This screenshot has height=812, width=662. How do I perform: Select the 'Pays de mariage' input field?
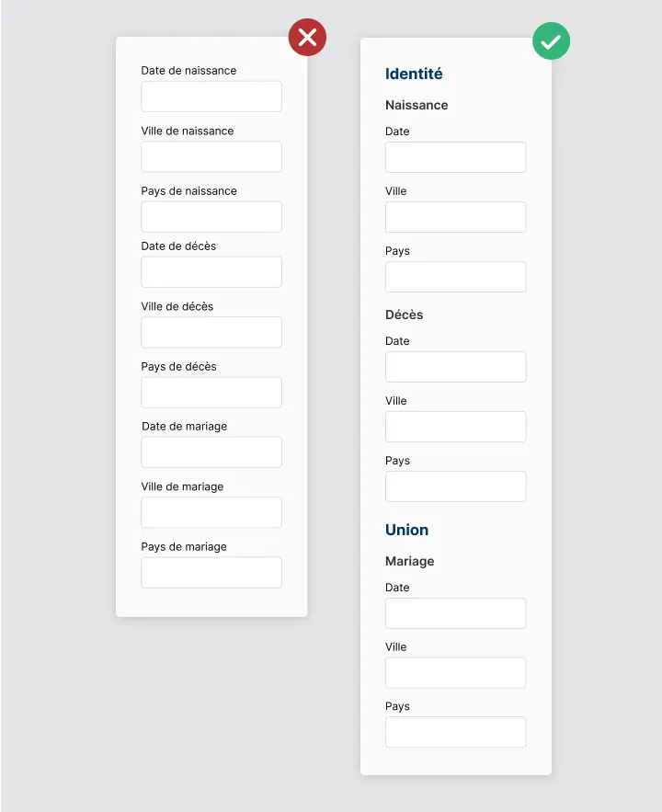pyautogui.click(x=211, y=572)
